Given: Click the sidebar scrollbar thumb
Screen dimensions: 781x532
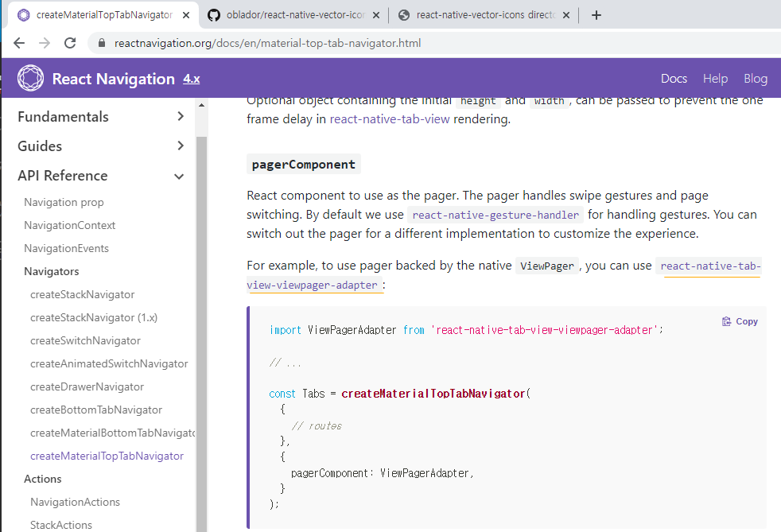Looking at the screenshot, I should [201, 334].
